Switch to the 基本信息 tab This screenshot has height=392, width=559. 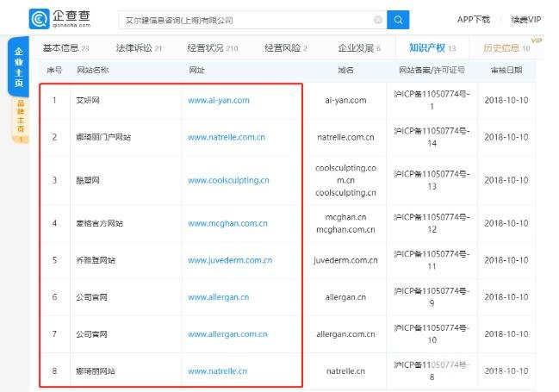[66, 47]
